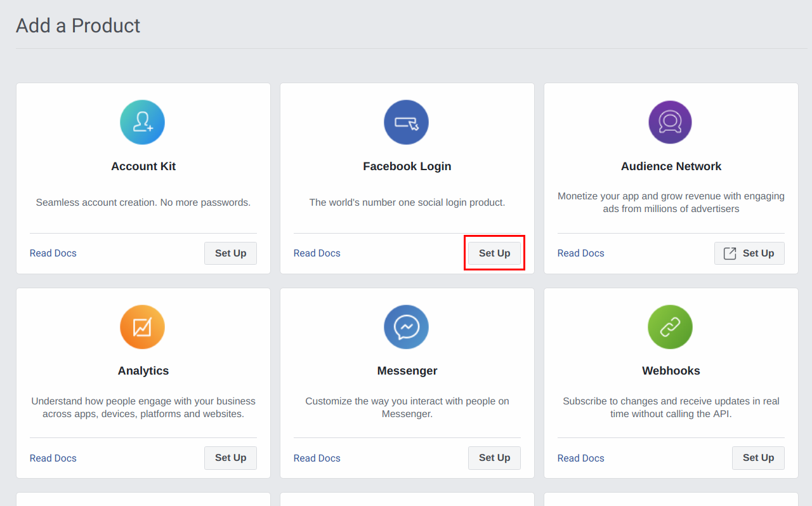The height and width of the screenshot is (506, 812).
Task: Set up Facebook Login product
Action: pos(494,253)
